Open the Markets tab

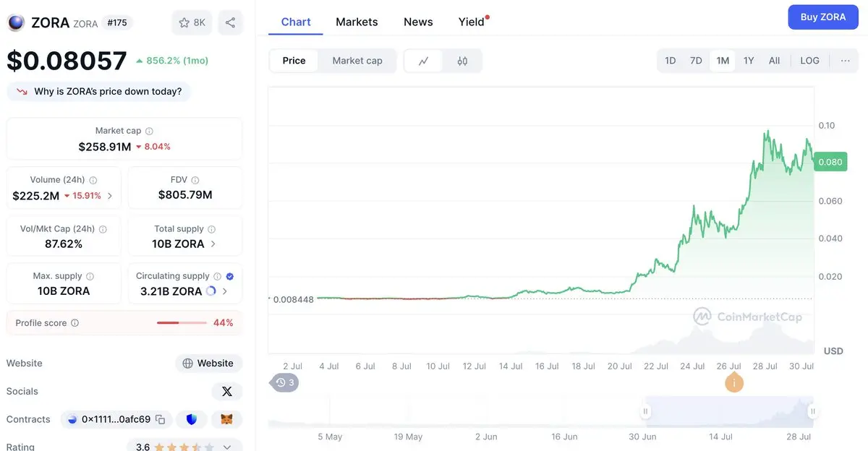coord(357,22)
